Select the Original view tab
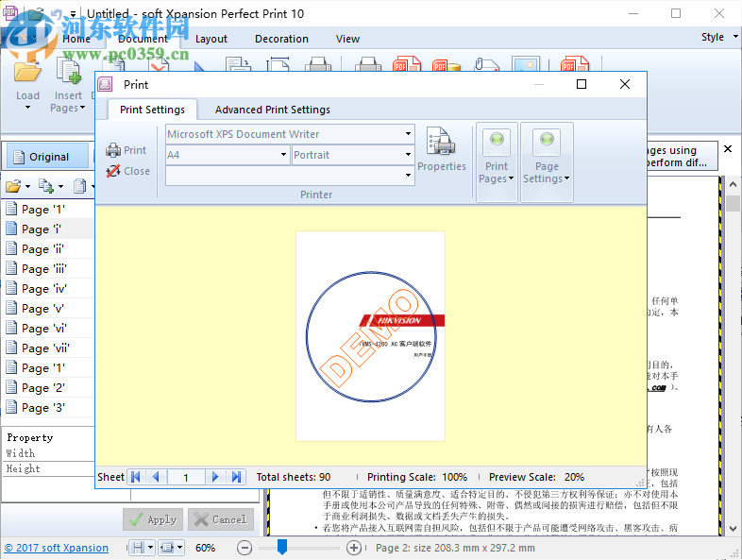 [x=47, y=157]
